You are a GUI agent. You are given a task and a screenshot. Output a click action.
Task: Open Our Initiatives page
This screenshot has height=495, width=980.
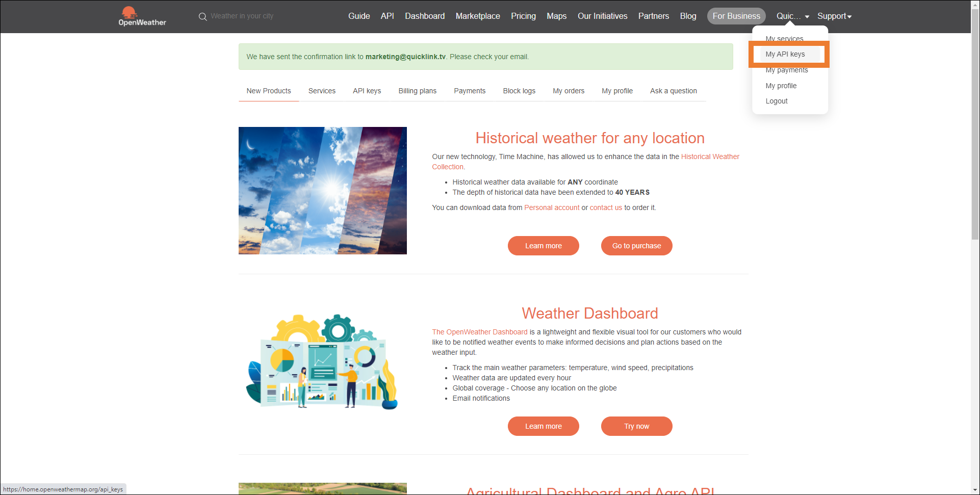pos(603,16)
